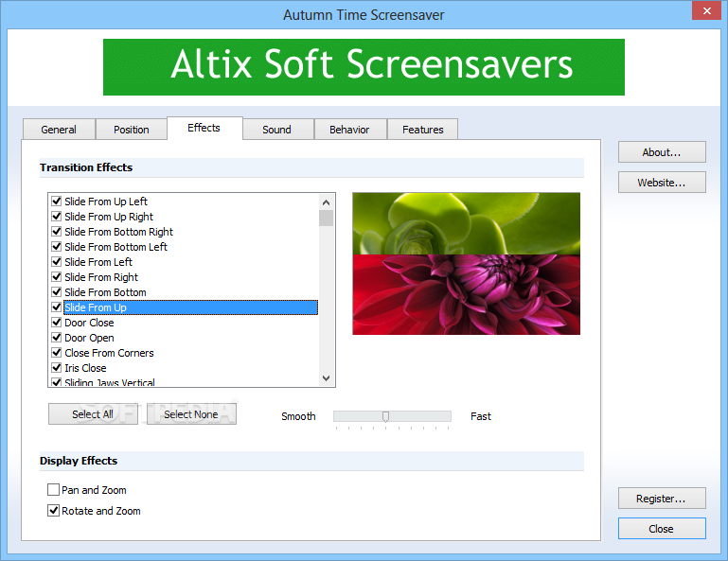Toggle Slide From Bottom Left checkbox

point(57,246)
